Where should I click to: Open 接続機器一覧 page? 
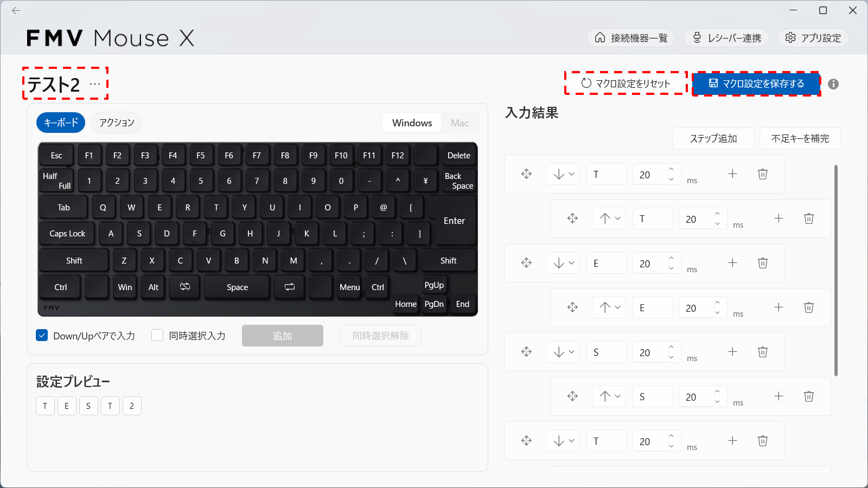pyautogui.click(x=631, y=37)
